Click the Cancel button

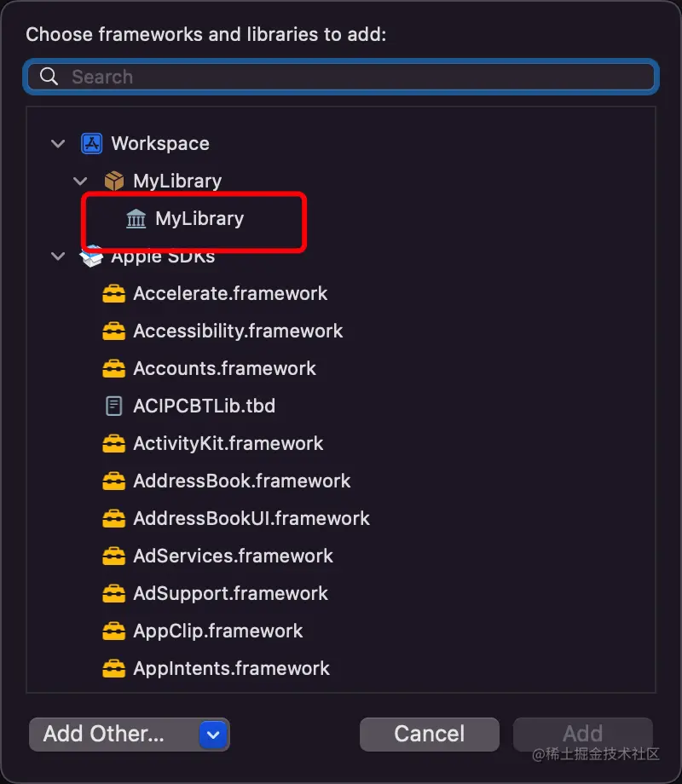[430, 734]
